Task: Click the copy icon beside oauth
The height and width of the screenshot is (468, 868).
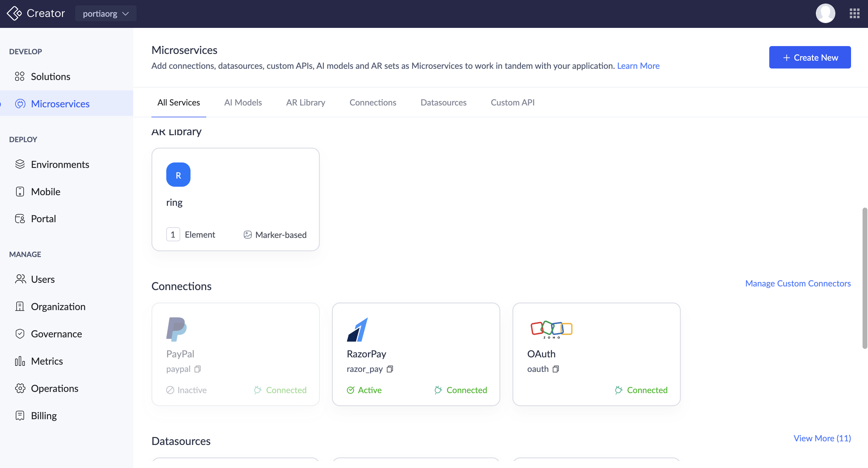Action: 556,369
